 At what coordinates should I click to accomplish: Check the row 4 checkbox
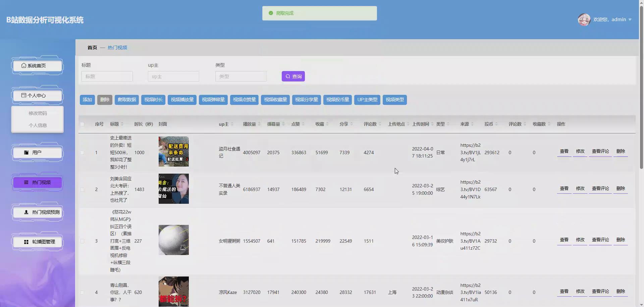pyautogui.click(x=82, y=293)
